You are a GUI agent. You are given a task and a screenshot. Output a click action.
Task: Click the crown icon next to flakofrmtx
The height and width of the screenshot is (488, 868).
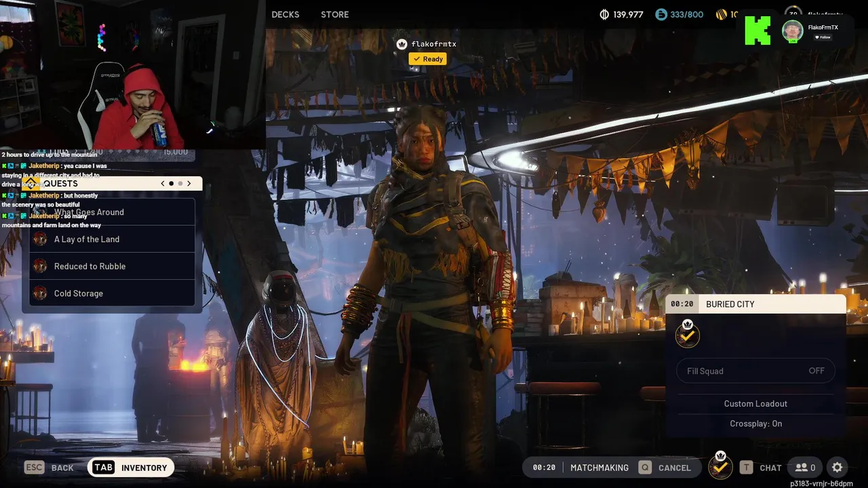point(401,44)
